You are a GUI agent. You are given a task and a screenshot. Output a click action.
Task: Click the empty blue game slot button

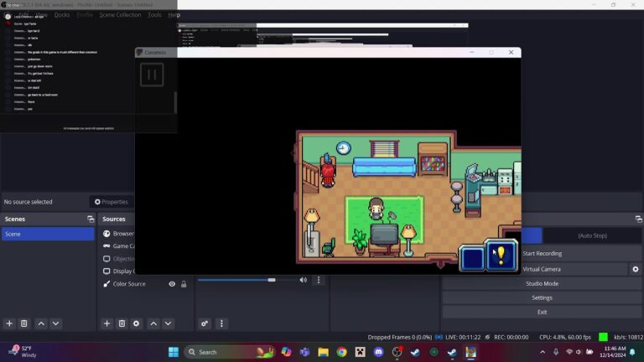point(472,258)
